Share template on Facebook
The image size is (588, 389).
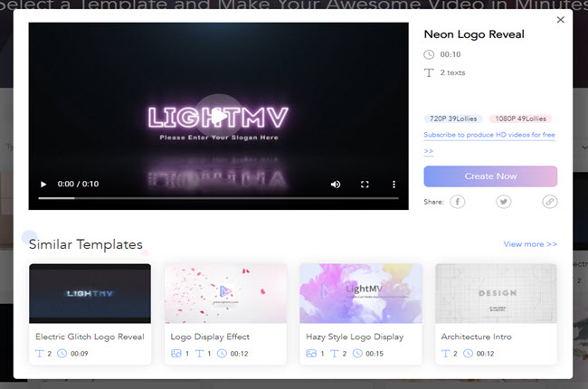coord(458,202)
